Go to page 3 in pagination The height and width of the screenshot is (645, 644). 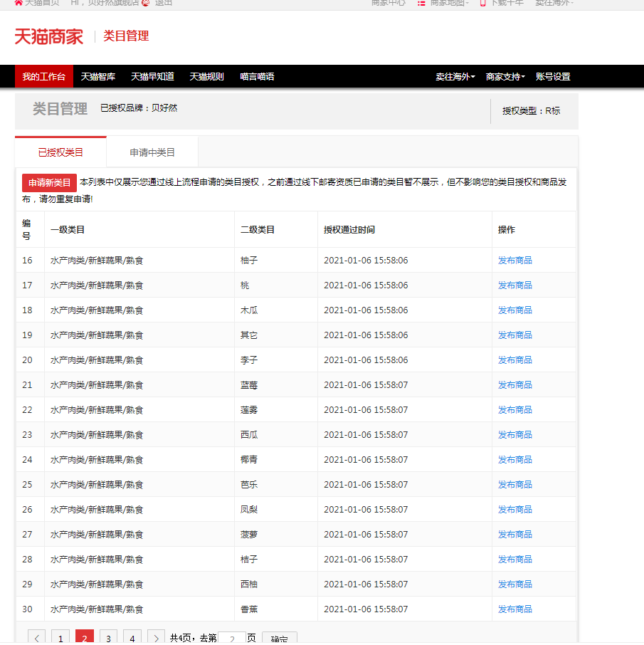tap(108, 637)
